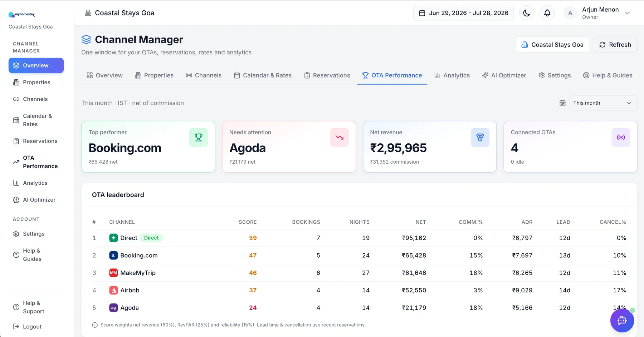The height and width of the screenshot is (337, 644).
Task: Click the MakeMyTrip channel logo icon
Action: pos(113,273)
